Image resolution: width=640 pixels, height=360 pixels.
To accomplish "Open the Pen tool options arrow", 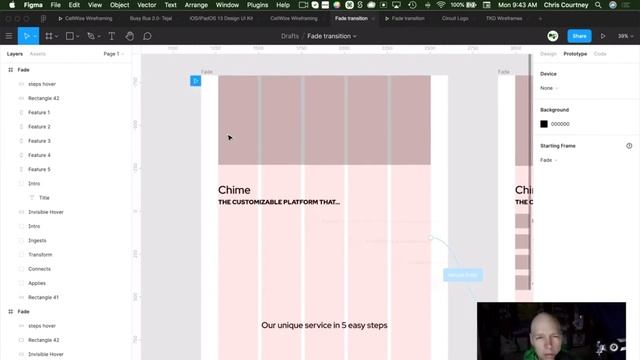I will coord(99,36).
